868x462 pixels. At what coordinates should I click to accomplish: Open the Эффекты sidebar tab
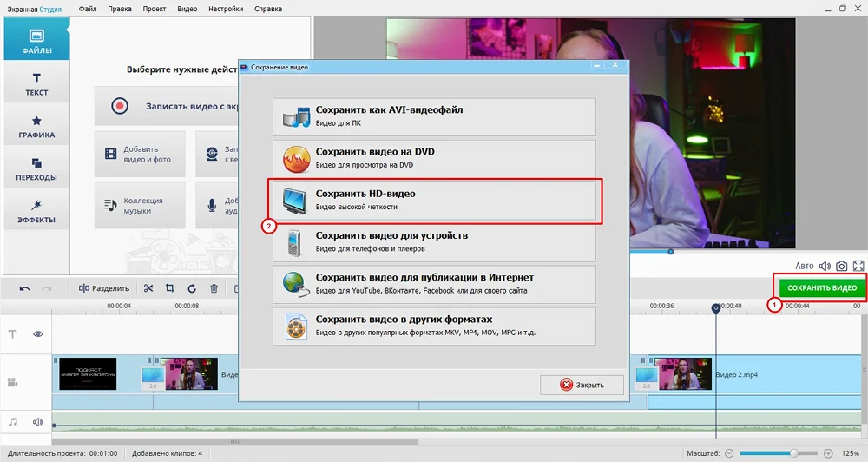[36, 211]
